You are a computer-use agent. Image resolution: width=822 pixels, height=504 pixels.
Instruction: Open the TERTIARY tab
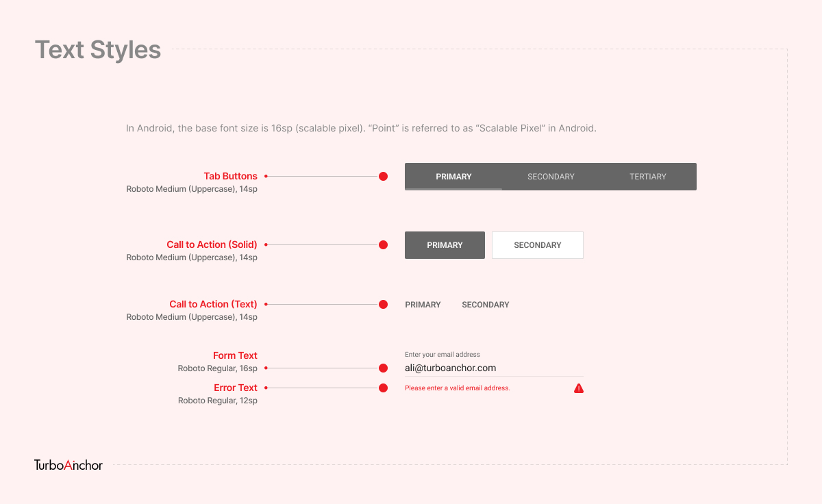click(648, 177)
